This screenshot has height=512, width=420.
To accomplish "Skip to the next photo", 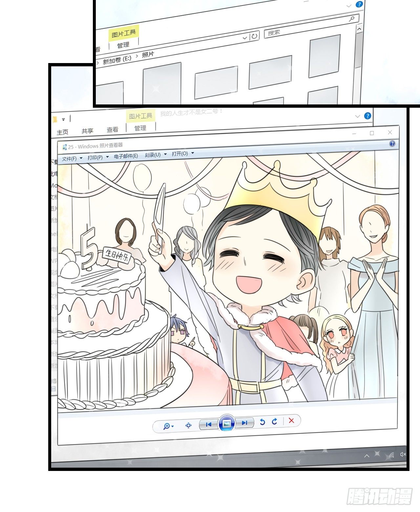I will pos(244,423).
